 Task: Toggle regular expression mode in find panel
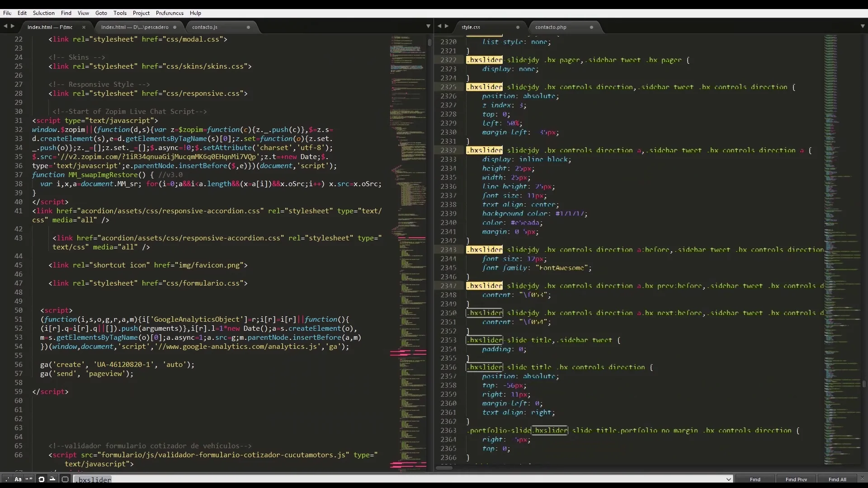point(7,479)
